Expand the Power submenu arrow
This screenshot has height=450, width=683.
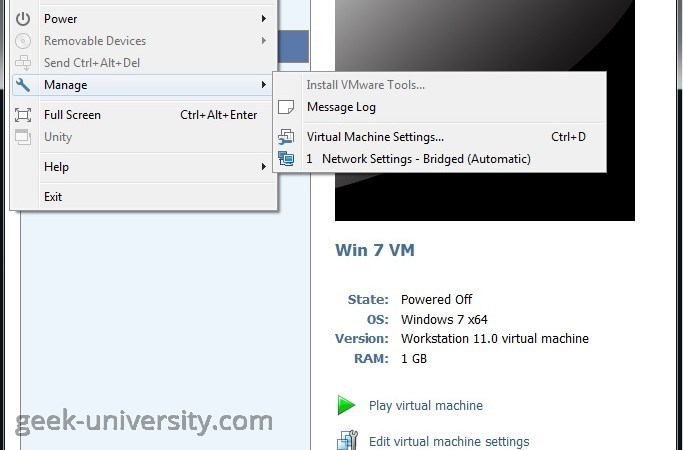(264, 19)
